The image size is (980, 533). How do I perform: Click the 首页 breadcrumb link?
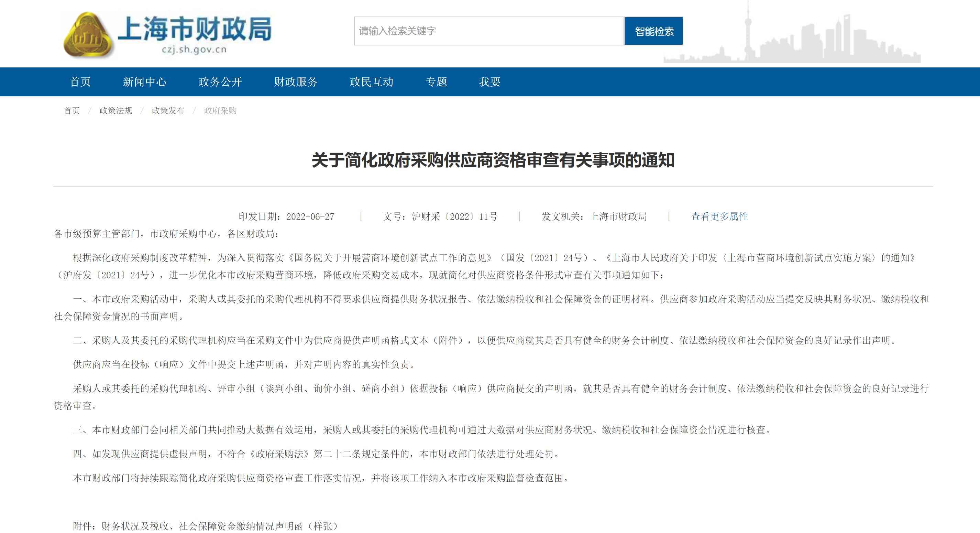click(x=72, y=111)
